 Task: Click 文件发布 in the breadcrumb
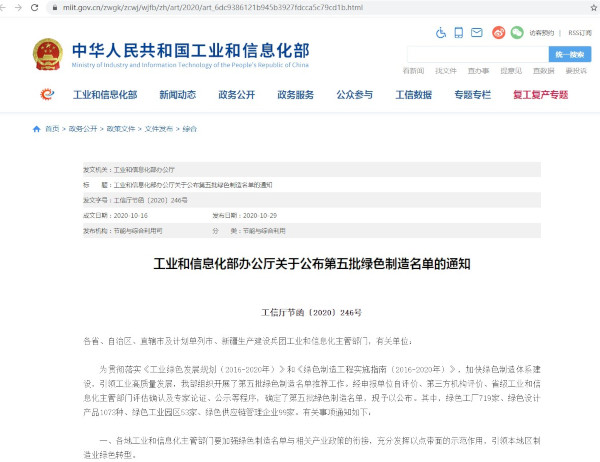(x=158, y=129)
